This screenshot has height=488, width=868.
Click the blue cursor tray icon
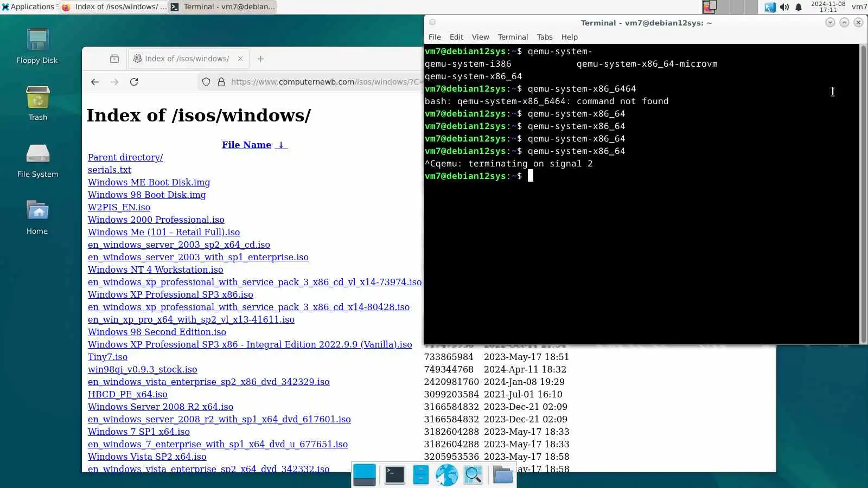pyautogui.click(x=770, y=7)
